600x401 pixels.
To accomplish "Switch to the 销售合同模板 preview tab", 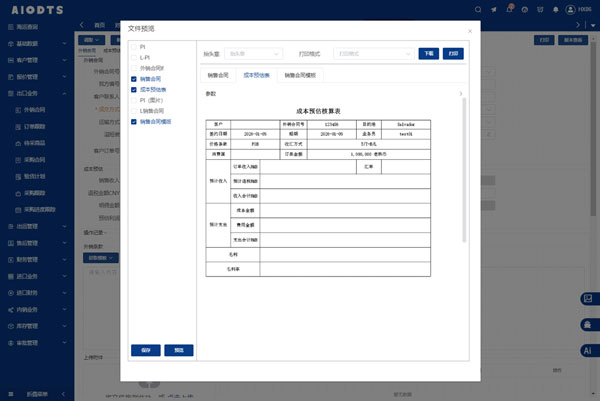I will click(300, 75).
